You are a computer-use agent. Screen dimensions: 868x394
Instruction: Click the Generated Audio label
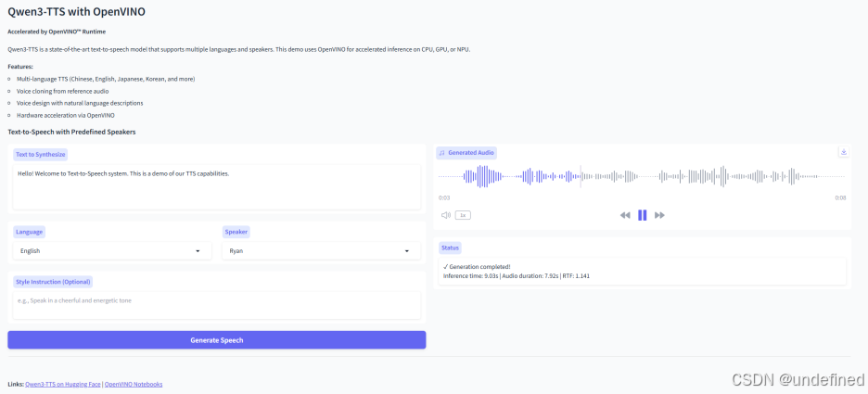point(466,153)
